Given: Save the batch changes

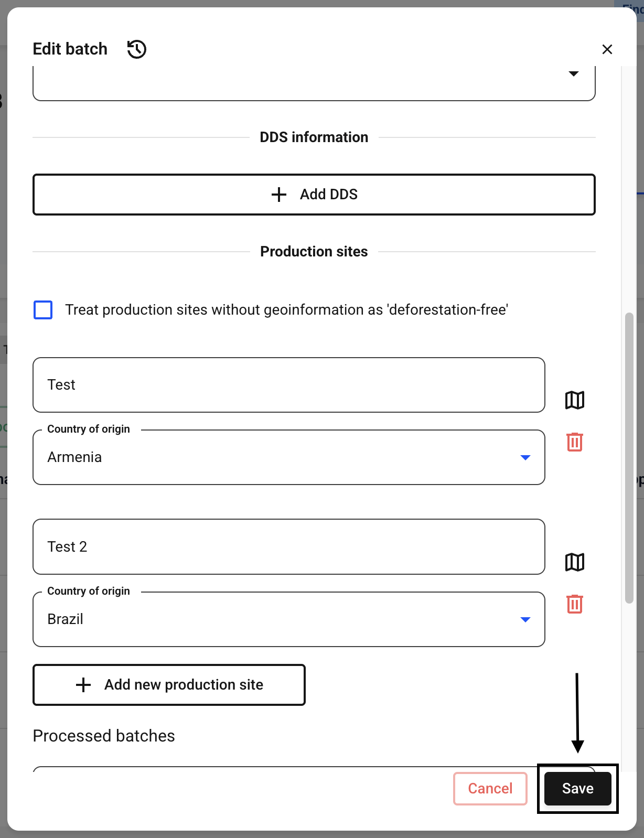Looking at the screenshot, I should pos(578,789).
